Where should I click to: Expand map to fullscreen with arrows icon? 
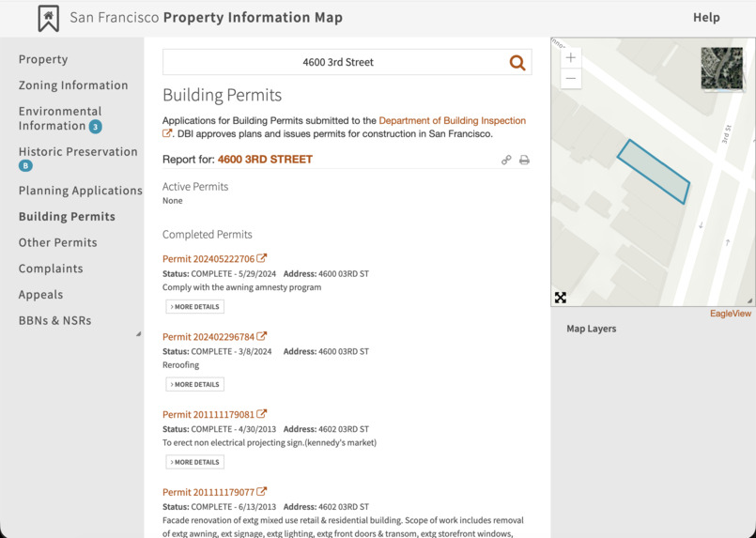coord(561,298)
